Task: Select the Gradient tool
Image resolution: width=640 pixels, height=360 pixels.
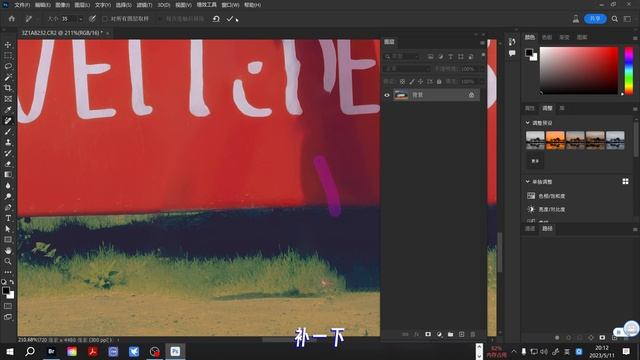Action: (x=8, y=175)
